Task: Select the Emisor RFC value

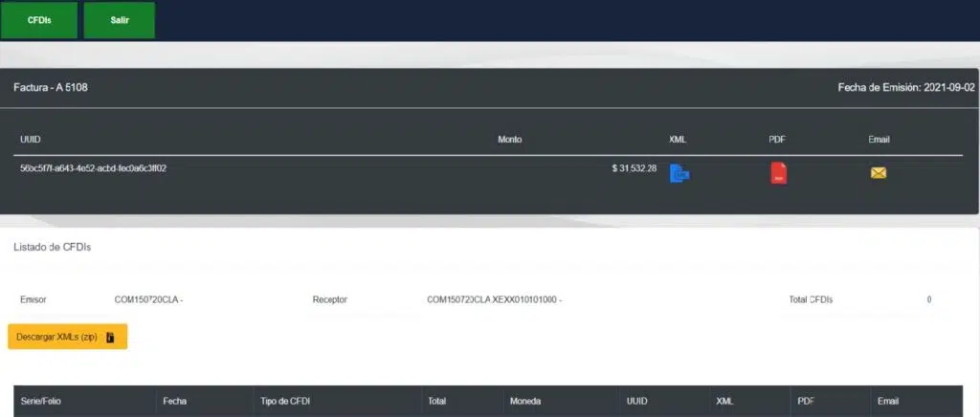Action: pos(148,299)
